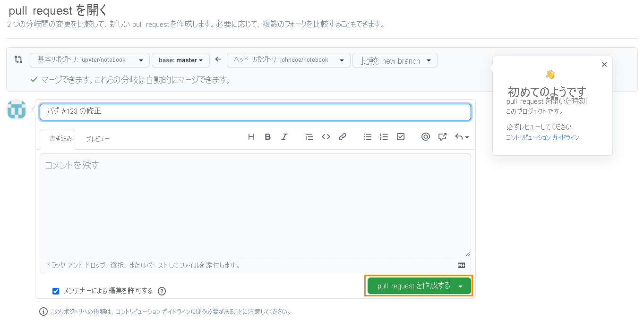The height and width of the screenshot is (320, 644).
Task: Click the Markdown supported icon
Action: (461, 265)
